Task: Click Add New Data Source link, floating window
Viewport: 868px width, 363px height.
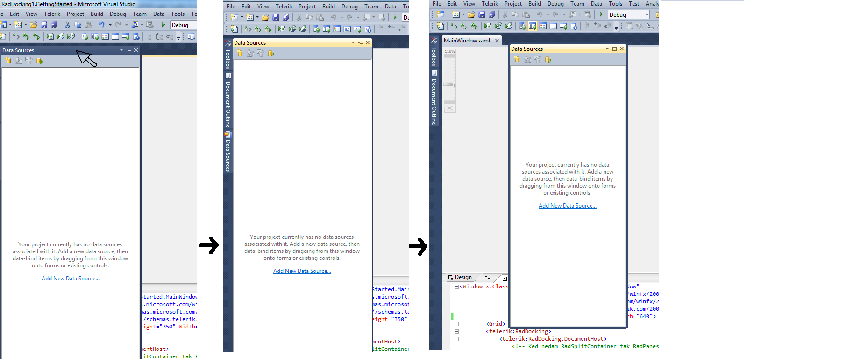Action: (568, 206)
